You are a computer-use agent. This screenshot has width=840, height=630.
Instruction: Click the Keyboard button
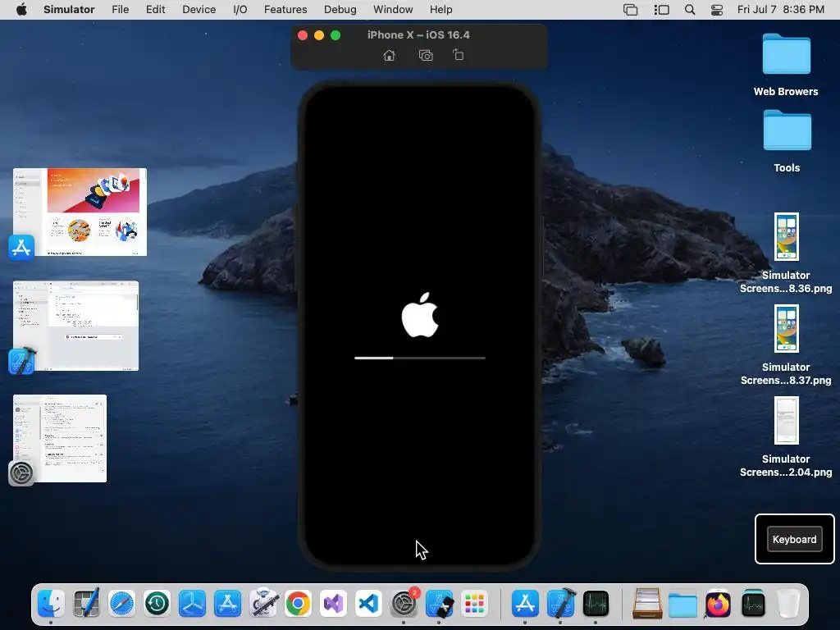(x=794, y=540)
